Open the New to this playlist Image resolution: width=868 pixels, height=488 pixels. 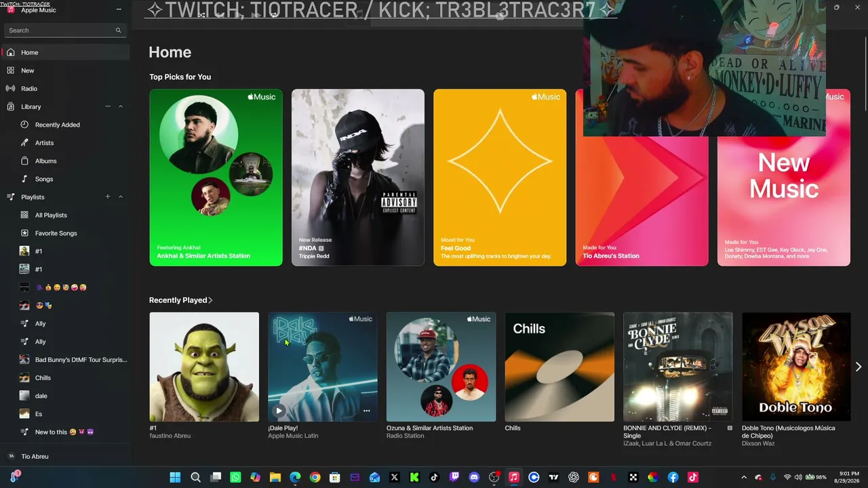(65, 432)
